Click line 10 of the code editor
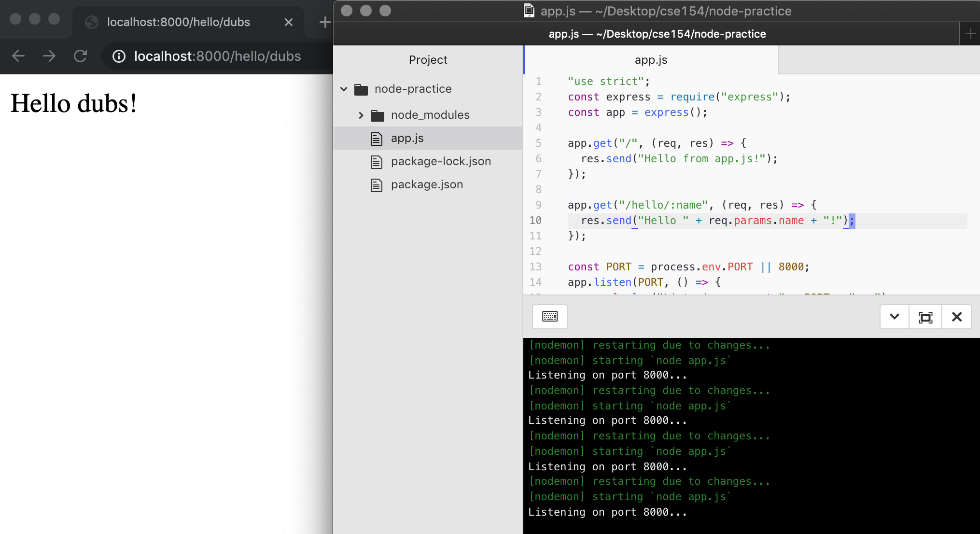The height and width of the screenshot is (534, 980). [700, 221]
